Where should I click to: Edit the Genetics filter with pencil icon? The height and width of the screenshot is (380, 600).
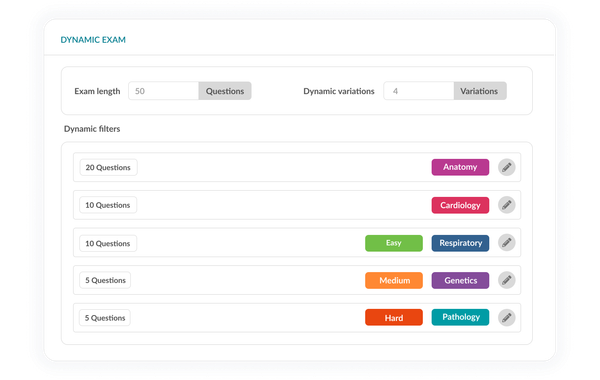(506, 280)
